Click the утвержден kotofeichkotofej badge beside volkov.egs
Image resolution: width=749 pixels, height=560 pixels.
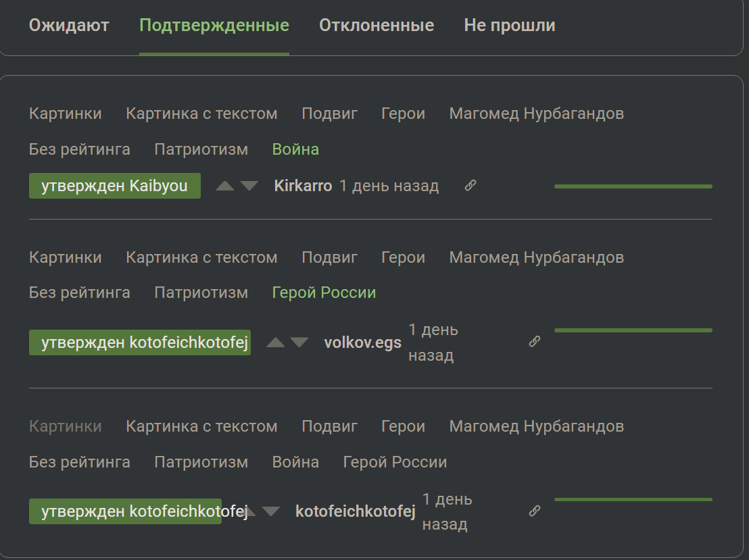pos(140,342)
